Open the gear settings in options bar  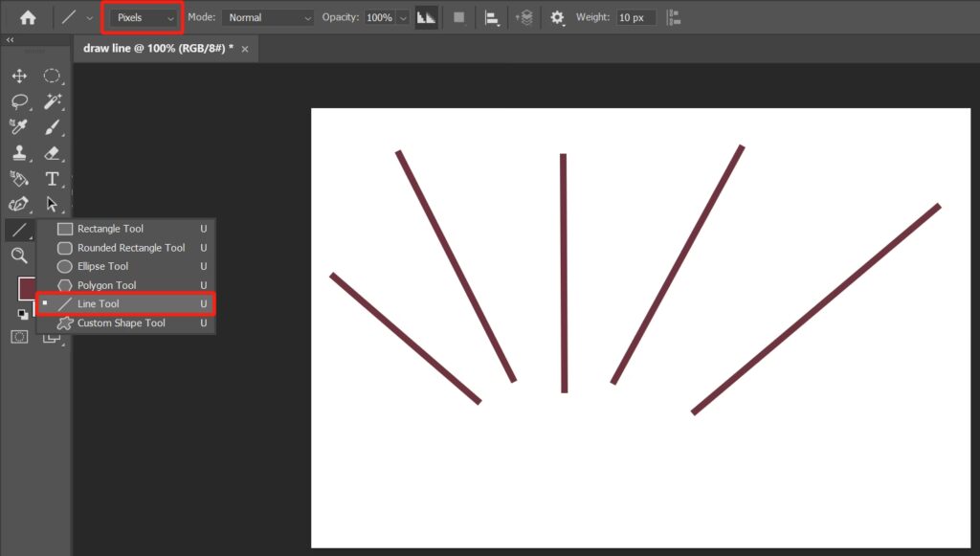[557, 17]
